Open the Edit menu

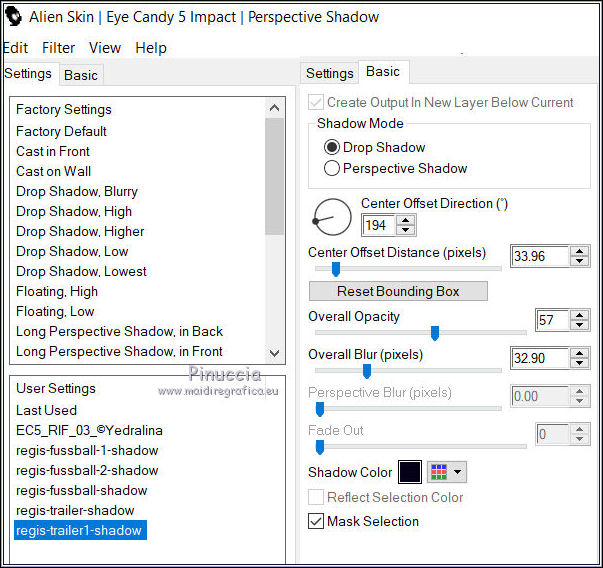click(15, 48)
